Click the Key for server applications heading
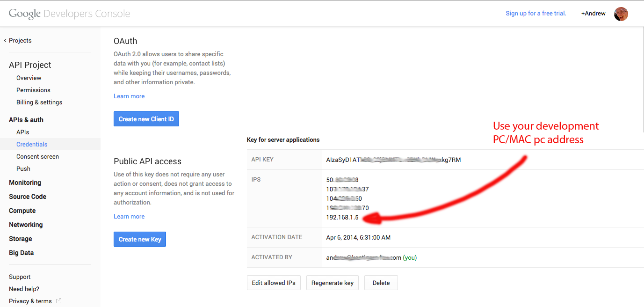The height and width of the screenshot is (307, 644). tap(283, 139)
